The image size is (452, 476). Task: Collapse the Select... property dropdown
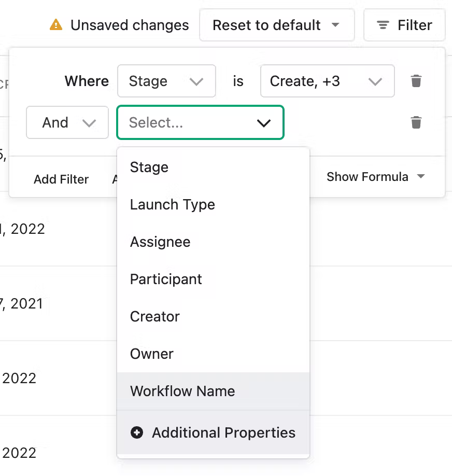[201, 123]
